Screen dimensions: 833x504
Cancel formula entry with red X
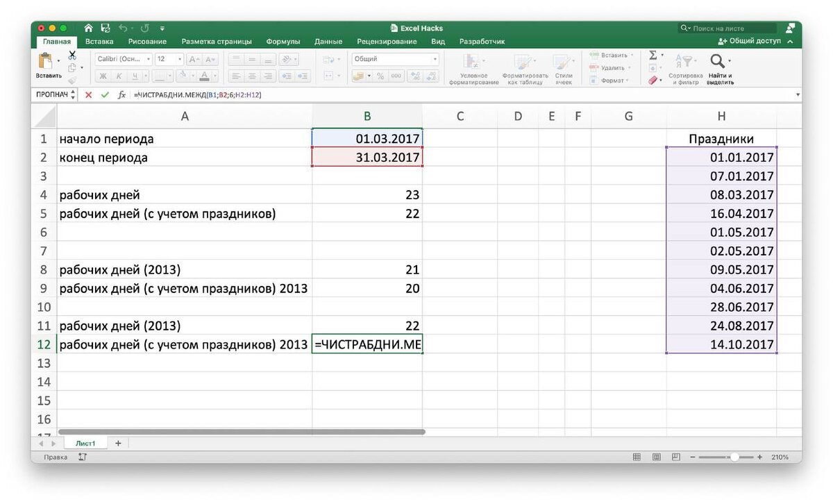coord(88,94)
